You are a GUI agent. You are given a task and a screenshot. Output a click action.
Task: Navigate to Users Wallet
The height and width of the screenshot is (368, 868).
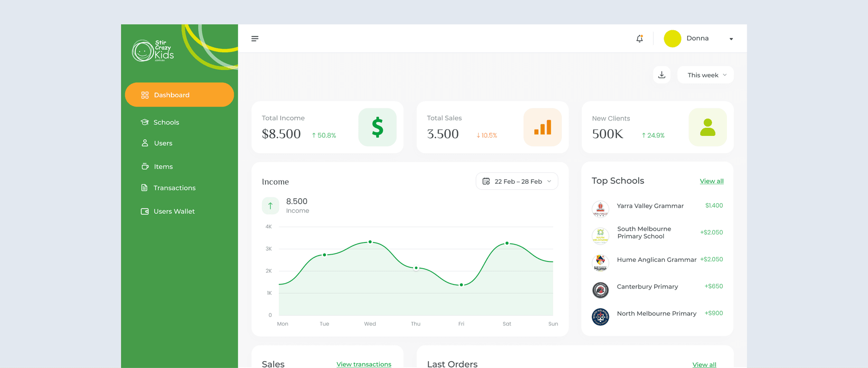click(174, 211)
